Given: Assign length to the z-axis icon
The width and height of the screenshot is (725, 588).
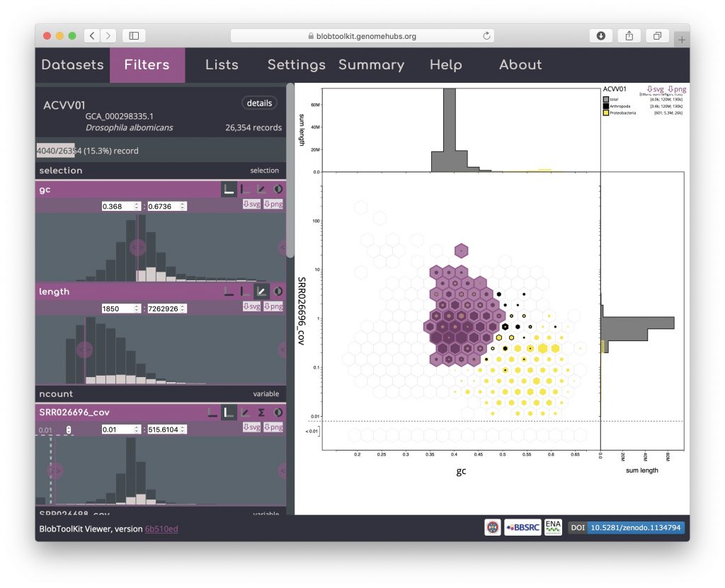Looking at the screenshot, I should 261,291.
